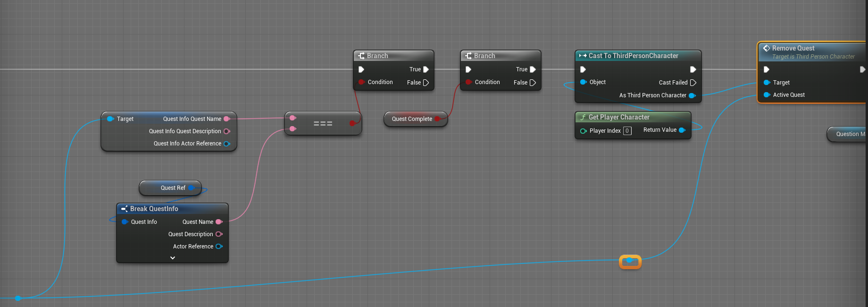This screenshot has height=307, width=868.
Task: Click second Branch False execution pin
Action: (533, 83)
